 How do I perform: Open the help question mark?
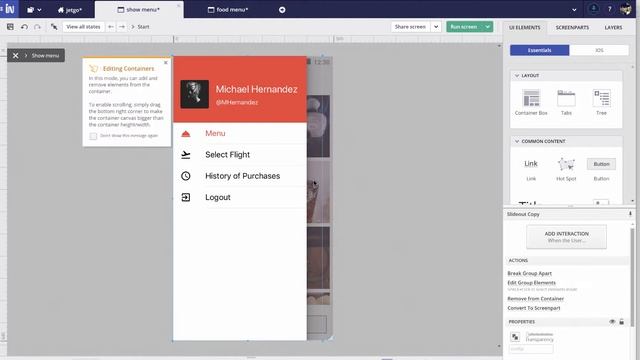click(x=610, y=9)
